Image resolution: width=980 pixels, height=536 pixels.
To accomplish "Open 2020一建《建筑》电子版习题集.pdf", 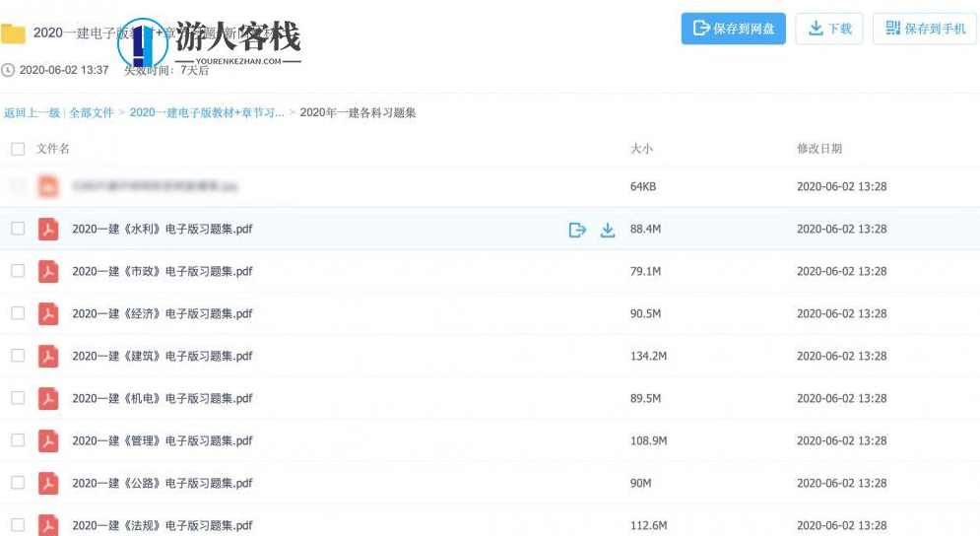I will click(163, 356).
